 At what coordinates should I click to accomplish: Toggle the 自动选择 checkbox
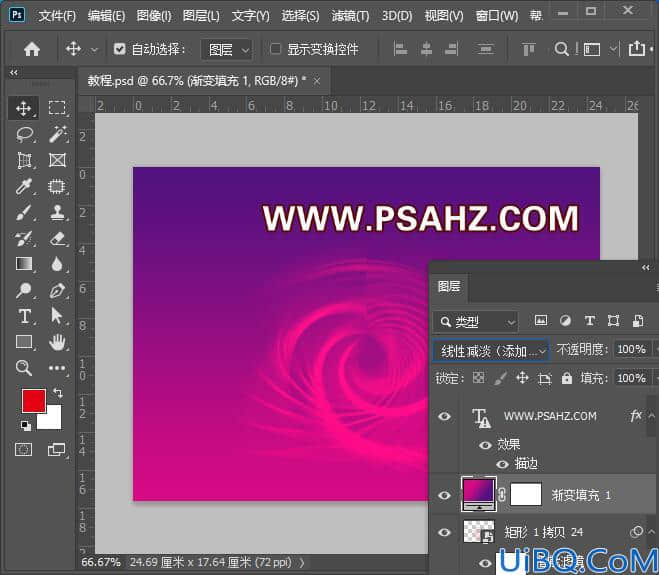119,49
